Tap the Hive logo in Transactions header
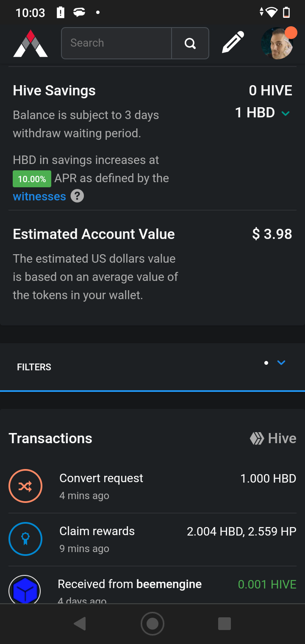This screenshot has width=305, height=644. click(x=257, y=439)
